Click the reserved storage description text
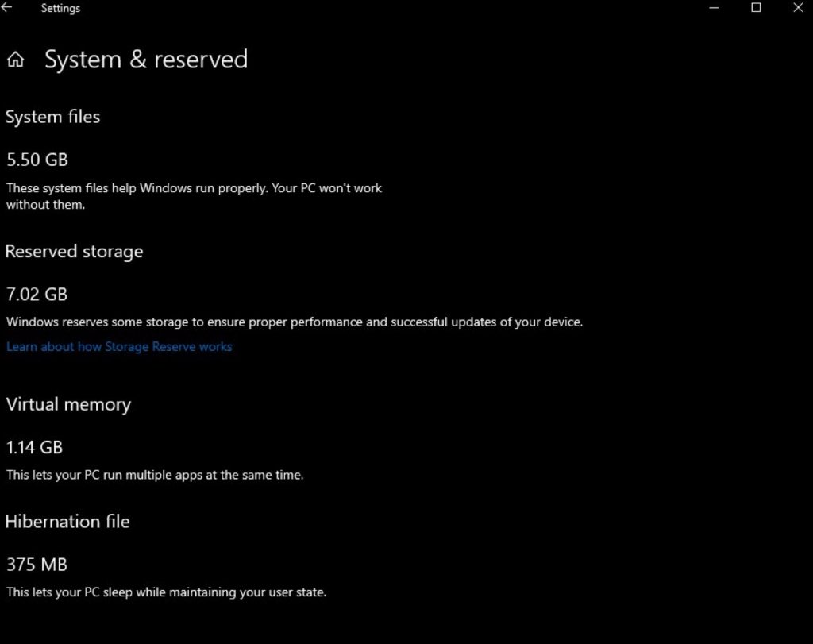Viewport: 813px width, 644px height. (x=295, y=322)
